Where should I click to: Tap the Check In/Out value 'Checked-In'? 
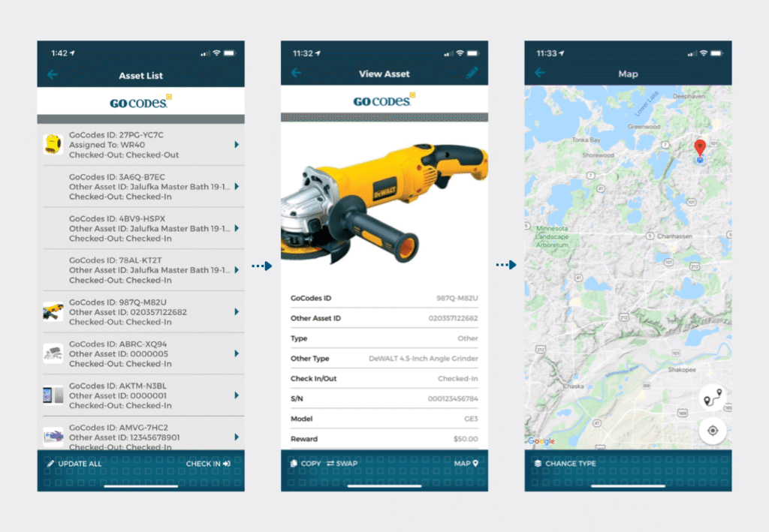pos(457,378)
